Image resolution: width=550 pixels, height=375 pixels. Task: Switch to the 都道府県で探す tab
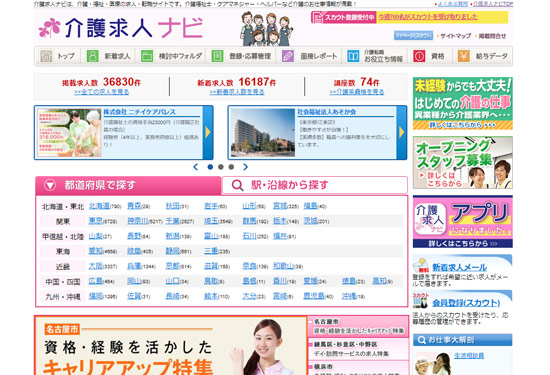[128, 185]
